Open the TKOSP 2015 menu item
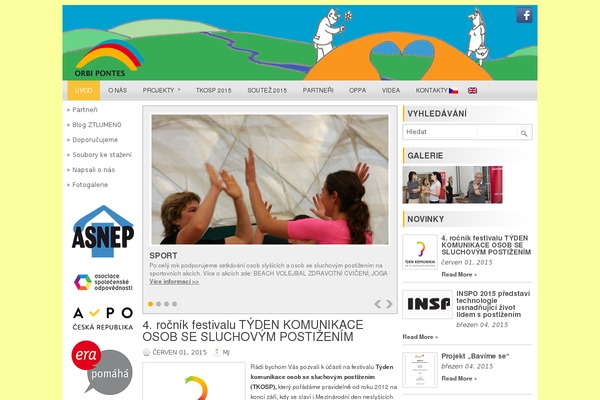Screen dimensions: 600x400 click(x=214, y=90)
